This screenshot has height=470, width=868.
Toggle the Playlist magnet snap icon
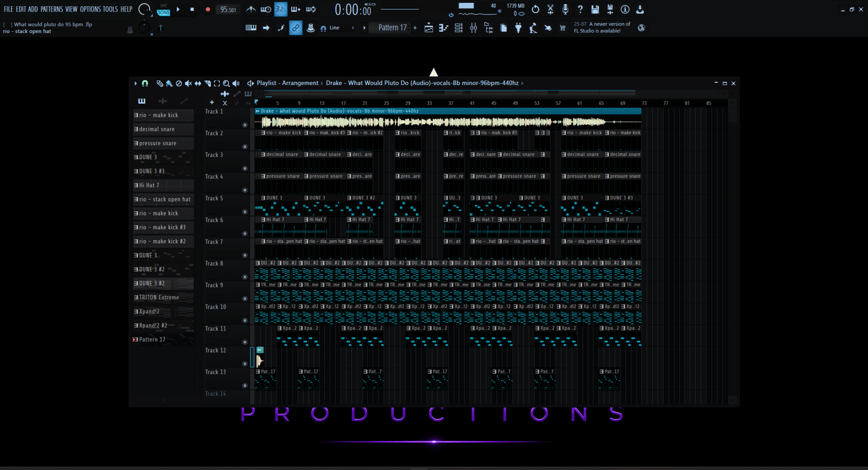tap(145, 83)
